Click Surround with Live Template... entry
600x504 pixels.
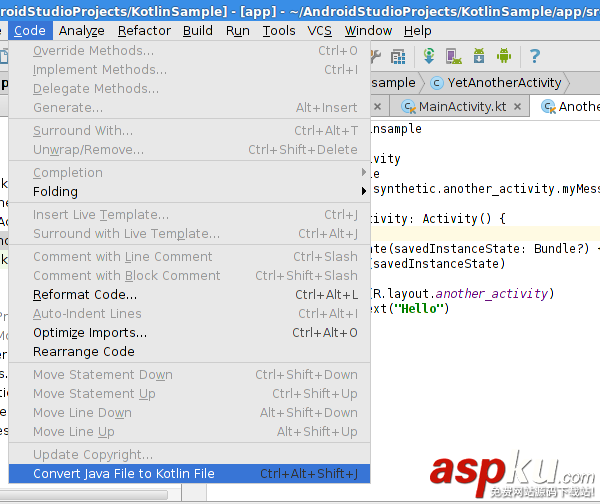coord(189,233)
